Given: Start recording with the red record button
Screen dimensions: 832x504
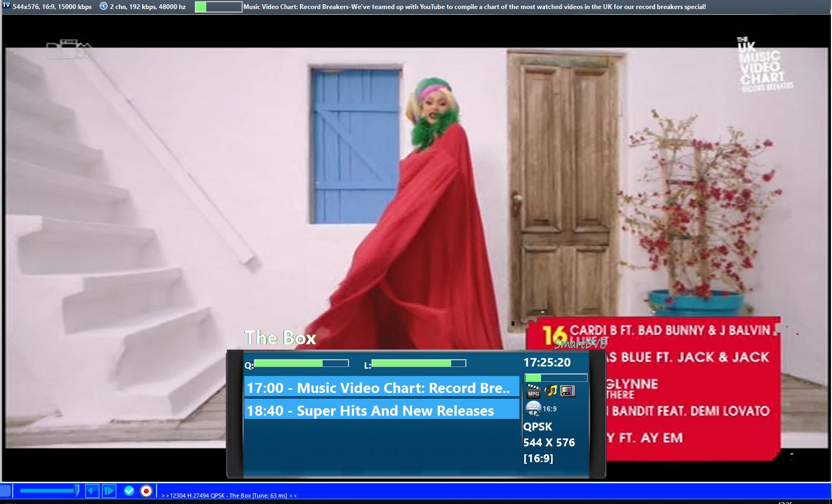Looking at the screenshot, I should pos(147,491).
